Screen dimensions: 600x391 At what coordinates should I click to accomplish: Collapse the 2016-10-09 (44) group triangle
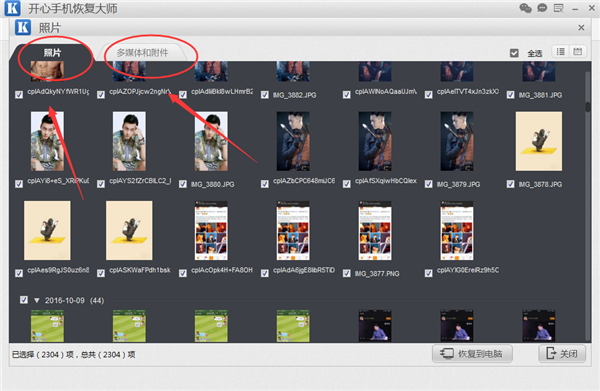[37, 300]
